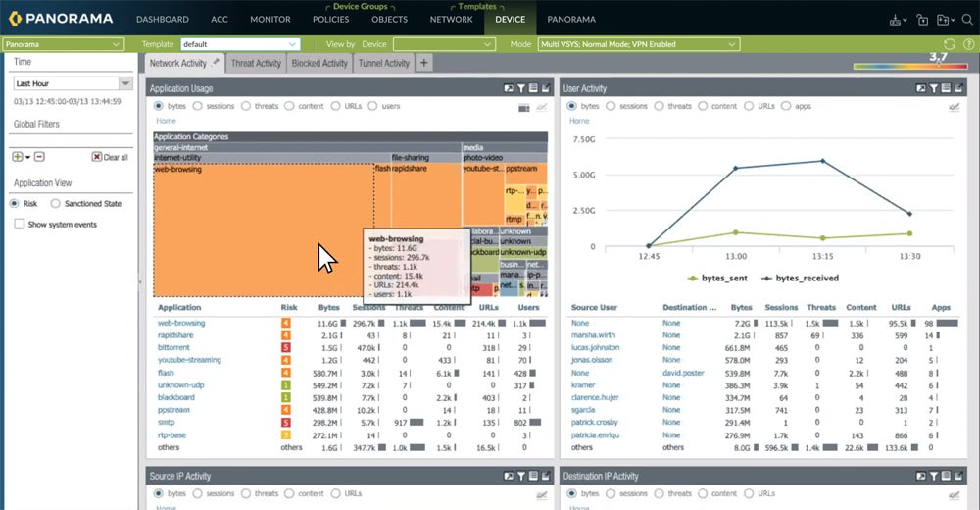Add a global filter with plus icon
The width and height of the screenshot is (980, 510).
(x=18, y=156)
